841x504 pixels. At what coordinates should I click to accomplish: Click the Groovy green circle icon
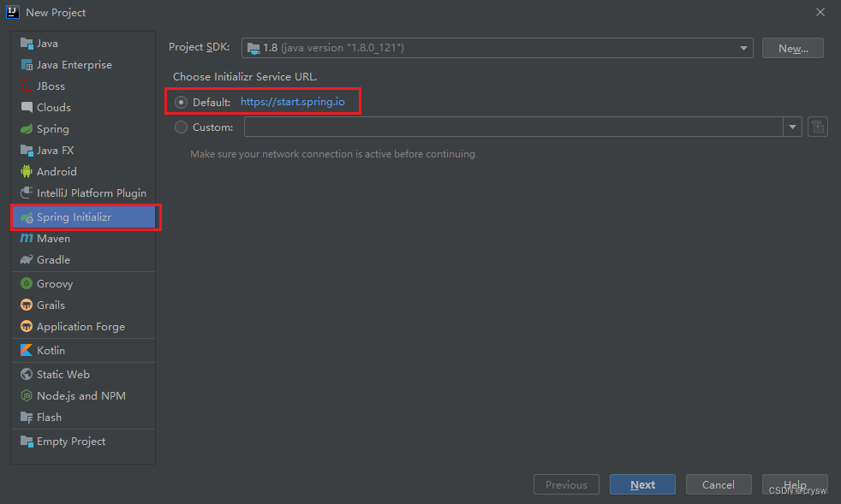pos(27,284)
